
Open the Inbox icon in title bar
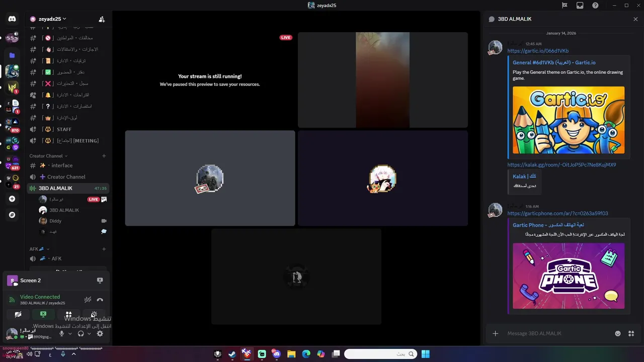580,6
